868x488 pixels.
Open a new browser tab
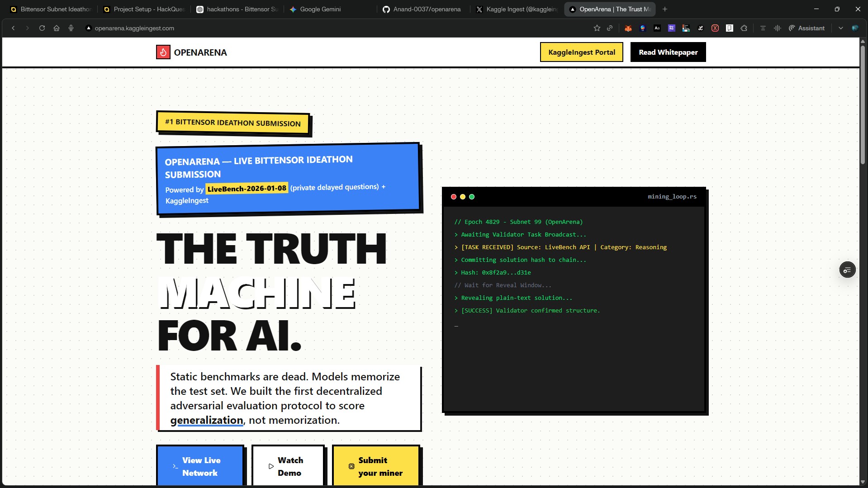pyautogui.click(x=664, y=9)
